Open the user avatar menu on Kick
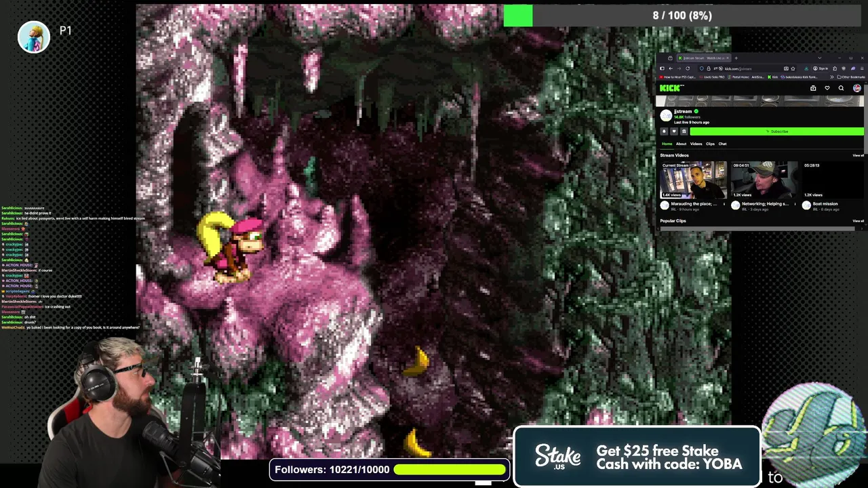Viewport: 868px width, 488px height. [857, 88]
